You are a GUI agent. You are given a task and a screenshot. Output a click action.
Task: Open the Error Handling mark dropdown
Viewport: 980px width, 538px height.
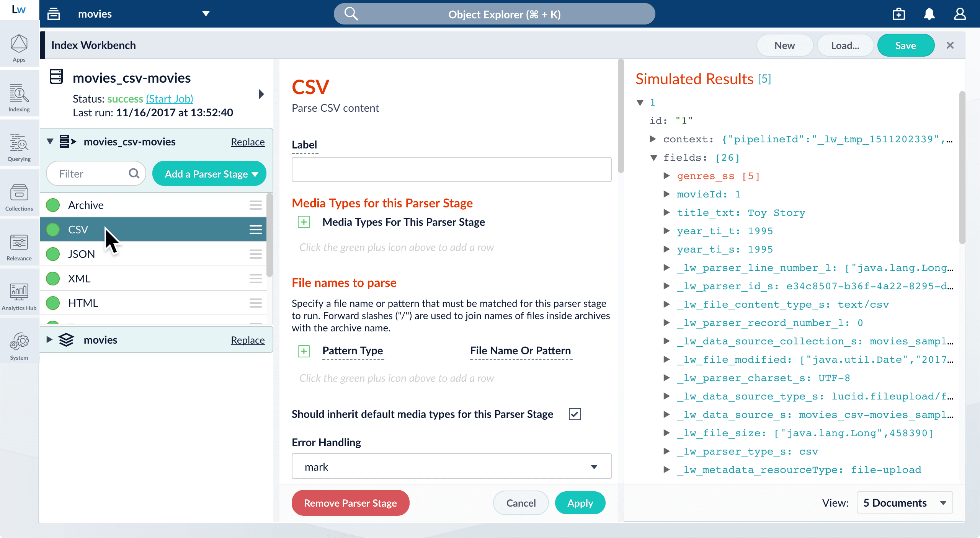pyautogui.click(x=451, y=466)
